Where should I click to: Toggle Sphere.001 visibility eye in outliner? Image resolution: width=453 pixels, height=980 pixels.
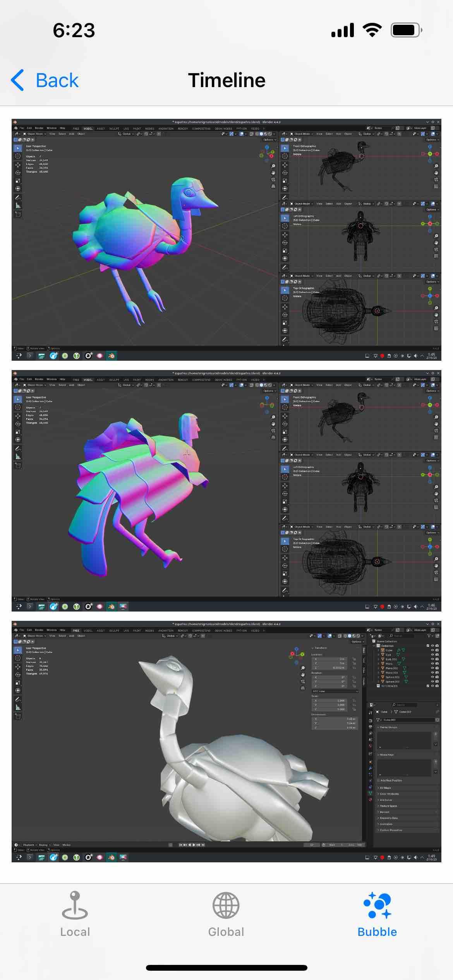tap(432, 677)
